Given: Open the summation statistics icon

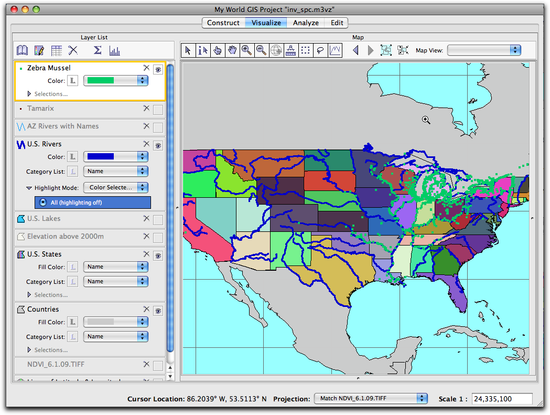Looking at the screenshot, I should point(98,50).
